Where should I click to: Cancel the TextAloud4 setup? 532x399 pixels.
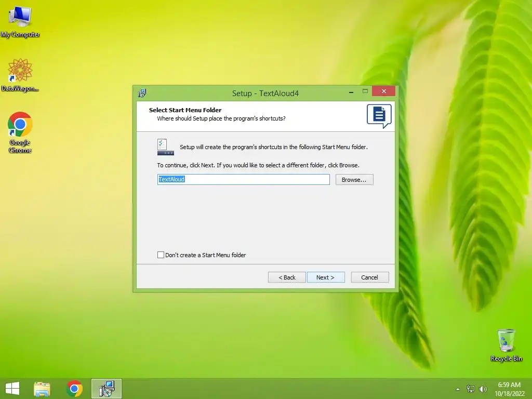point(370,277)
